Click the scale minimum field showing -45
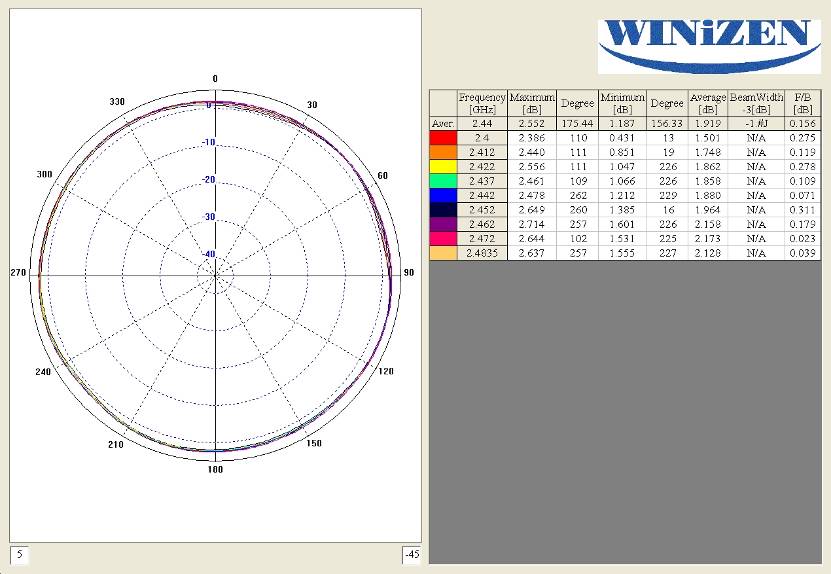This screenshot has width=831, height=574. point(412,555)
